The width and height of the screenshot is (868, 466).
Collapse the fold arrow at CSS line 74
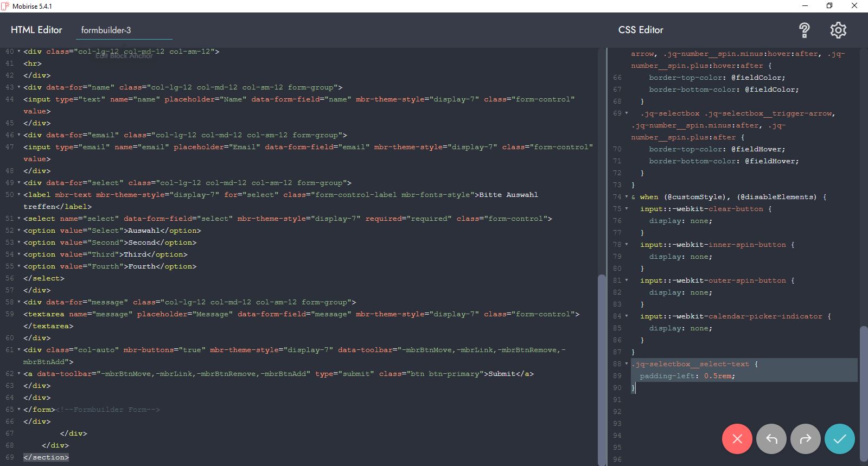click(x=627, y=197)
